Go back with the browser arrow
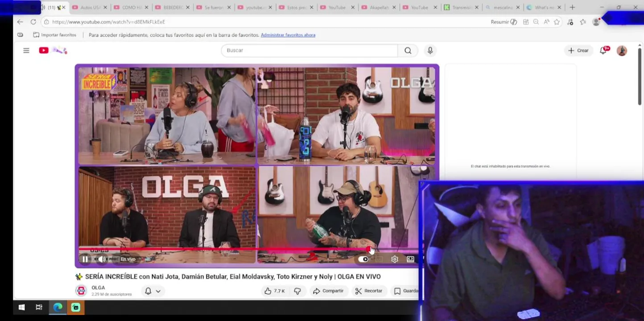Screen dimensions: 644x321 pos(20,22)
